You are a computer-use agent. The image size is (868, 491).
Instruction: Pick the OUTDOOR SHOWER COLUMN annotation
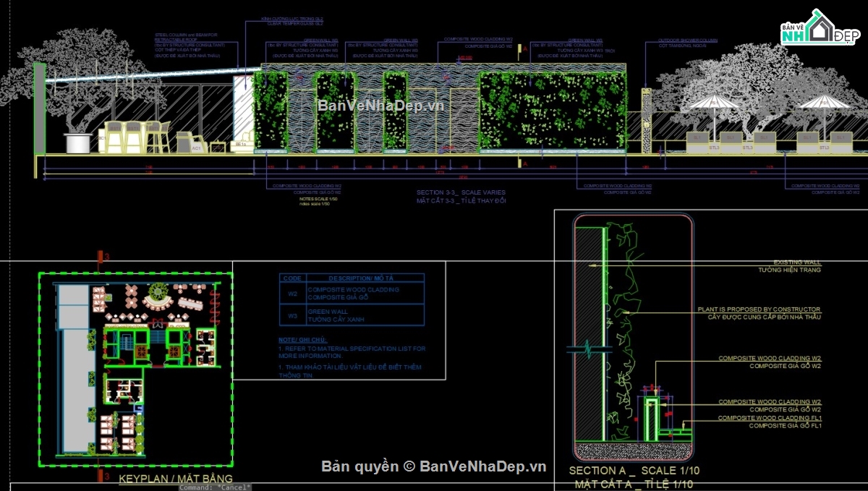point(687,40)
